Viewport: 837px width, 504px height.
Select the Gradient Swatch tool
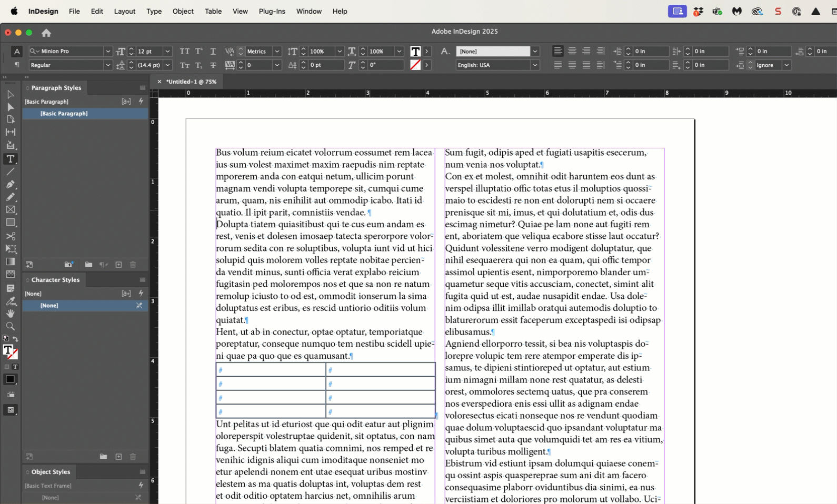click(10, 261)
